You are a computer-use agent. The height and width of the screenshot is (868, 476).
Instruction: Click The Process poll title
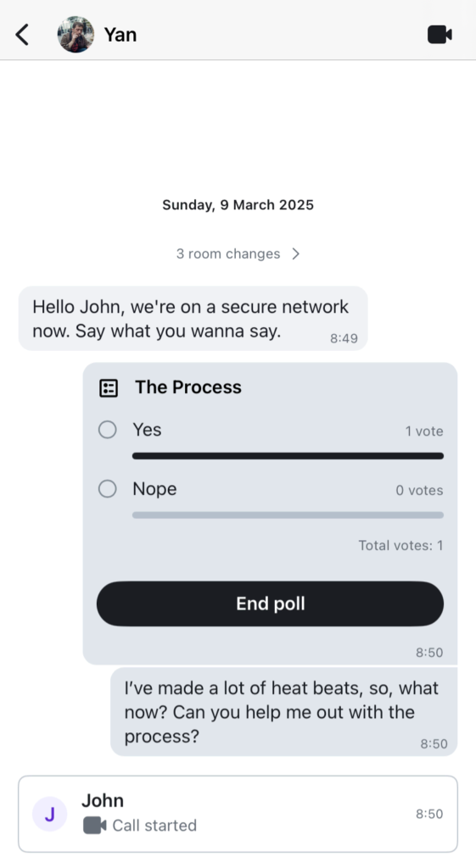[x=188, y=387]
